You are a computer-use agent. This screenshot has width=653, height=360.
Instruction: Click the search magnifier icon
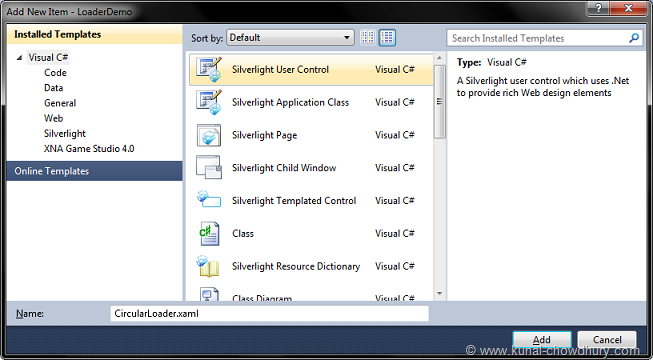(634, 38)
